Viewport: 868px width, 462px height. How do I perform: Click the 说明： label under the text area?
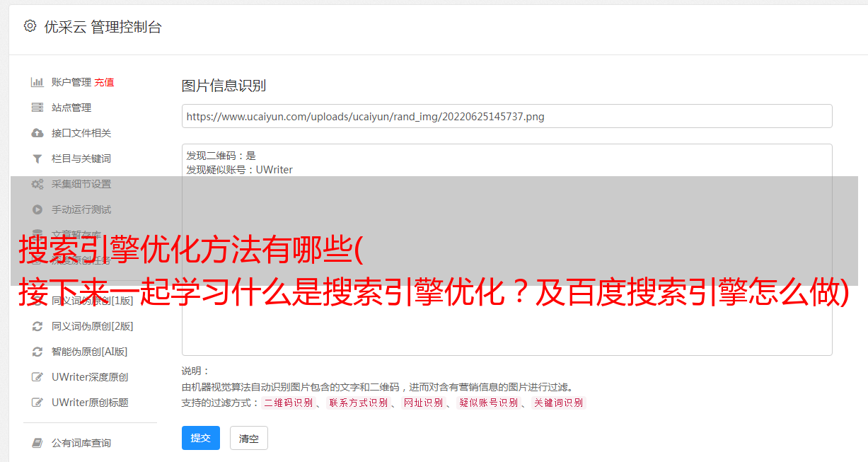coord(195,371)
